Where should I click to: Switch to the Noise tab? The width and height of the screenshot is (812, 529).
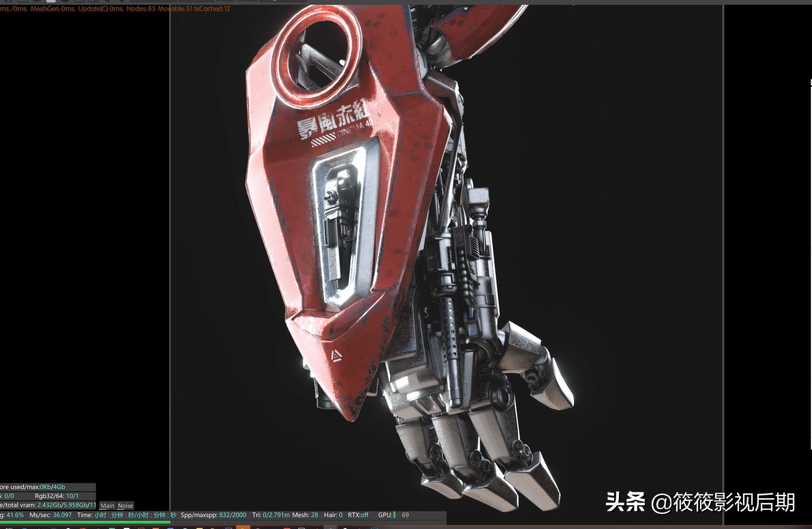pos(126,506)
